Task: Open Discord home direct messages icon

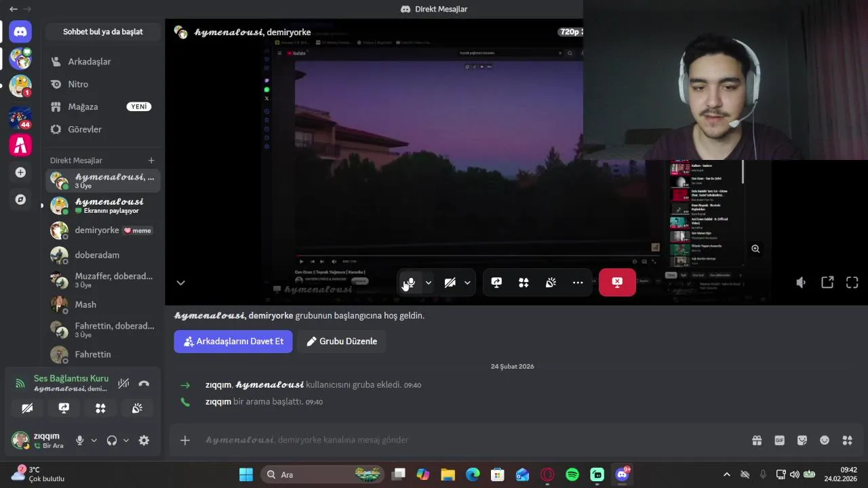Action: (x=20, y=31)
